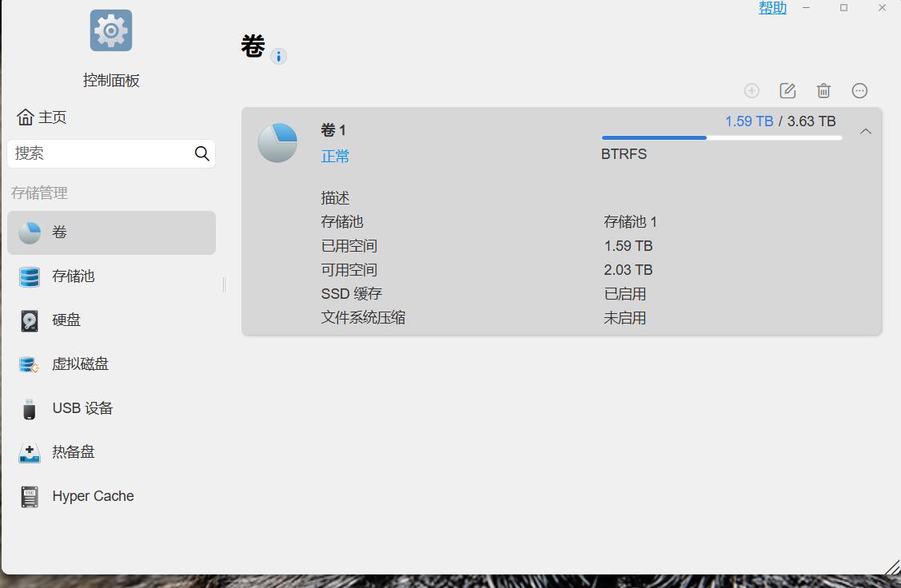901x588 pixels.
Task: Click the sidebar splitter handle
Action: (224, 284)
